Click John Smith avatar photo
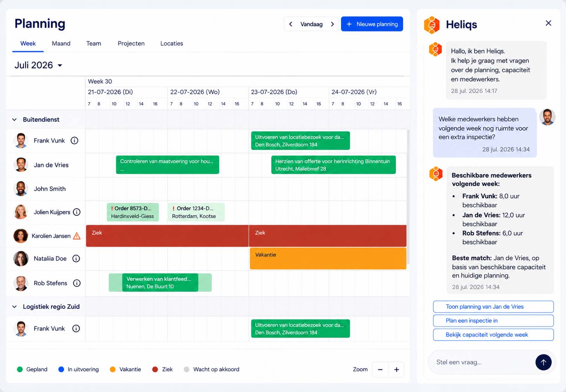Image resolution: width=566 pixels, height=392 pixels. pyautogui.click(x=21, y=188)
